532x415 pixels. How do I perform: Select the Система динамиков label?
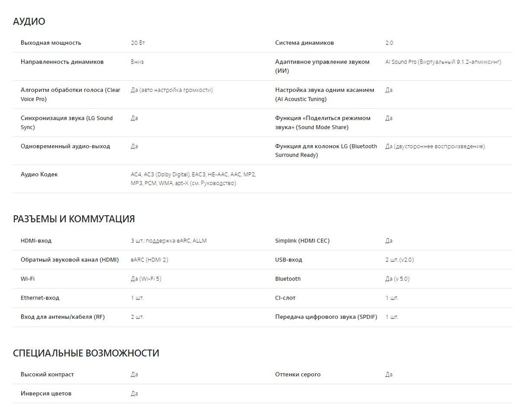[x=305, y=43]
